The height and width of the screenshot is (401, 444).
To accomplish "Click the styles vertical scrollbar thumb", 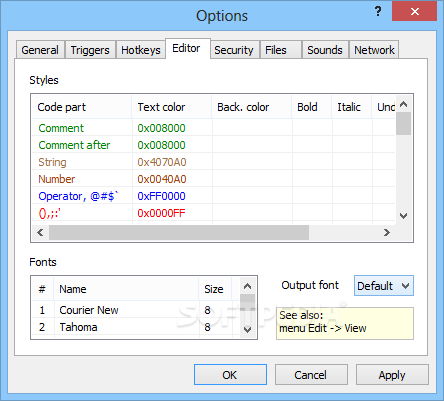I will point(403,124).
